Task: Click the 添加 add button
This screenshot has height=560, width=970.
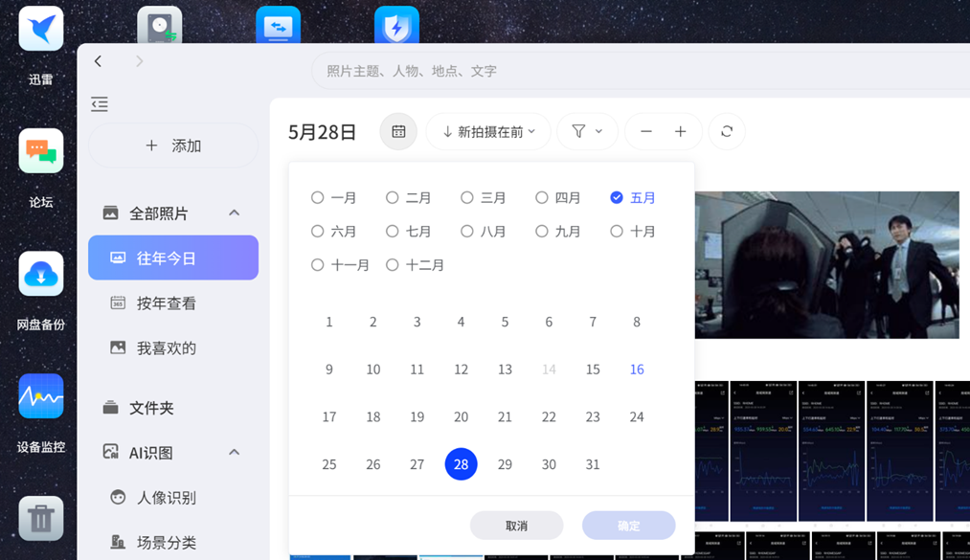Action: point(173,146)
